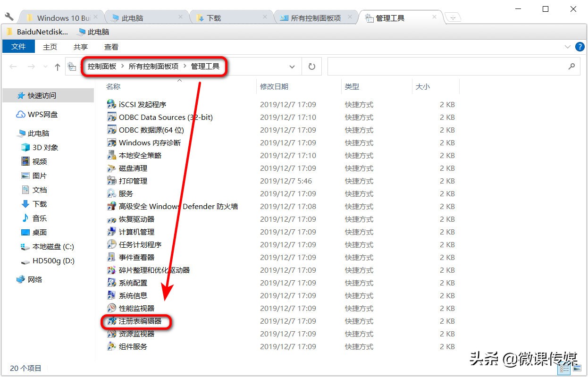Toggle the 名称 column sort arrow
Screen dimensions: 588x377
(180, 81)
